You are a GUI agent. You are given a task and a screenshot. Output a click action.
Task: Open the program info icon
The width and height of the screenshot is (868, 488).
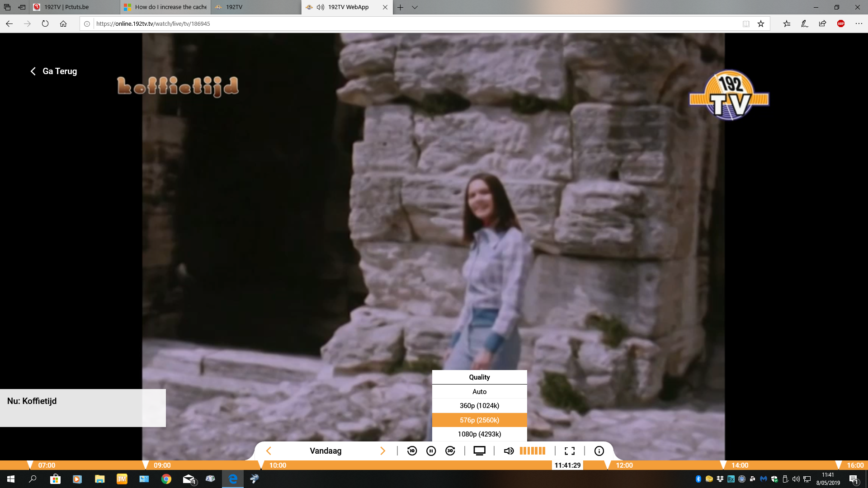pos(599,451)
